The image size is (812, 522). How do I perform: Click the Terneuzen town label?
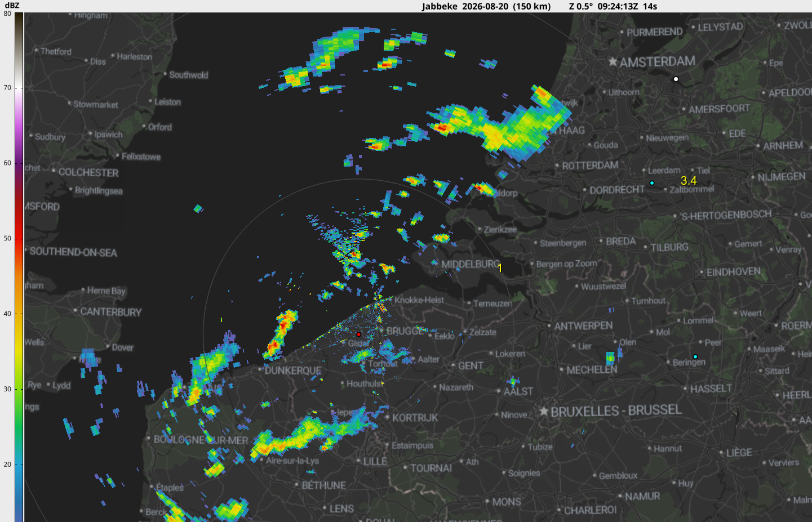pos(492,304)
